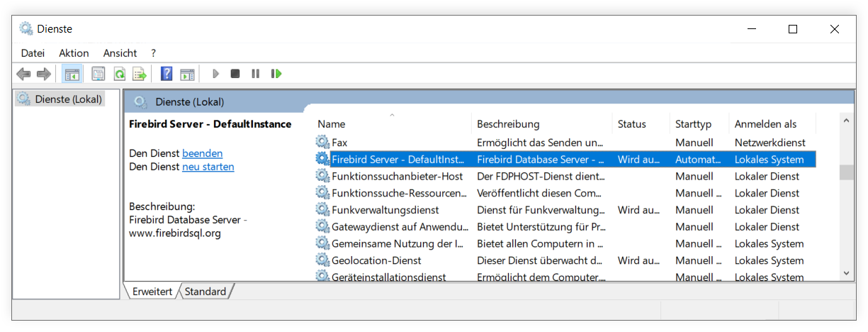This screenshot has height=332, width=868.
Task: Click the Stop Service square icon
Action: (x=235, y=74)
